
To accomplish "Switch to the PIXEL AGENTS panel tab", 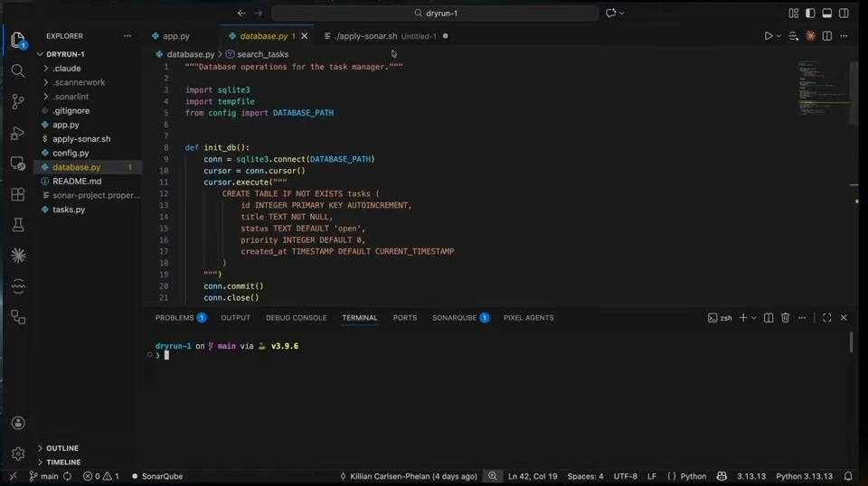I will point(528,318).
